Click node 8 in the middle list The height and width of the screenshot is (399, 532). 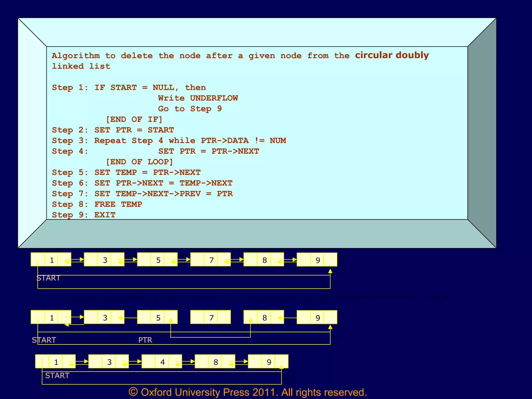[x=264, y=317]
